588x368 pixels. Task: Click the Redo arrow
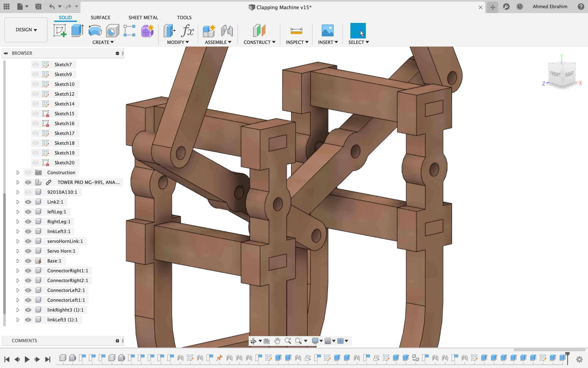[x=68, y=7]
